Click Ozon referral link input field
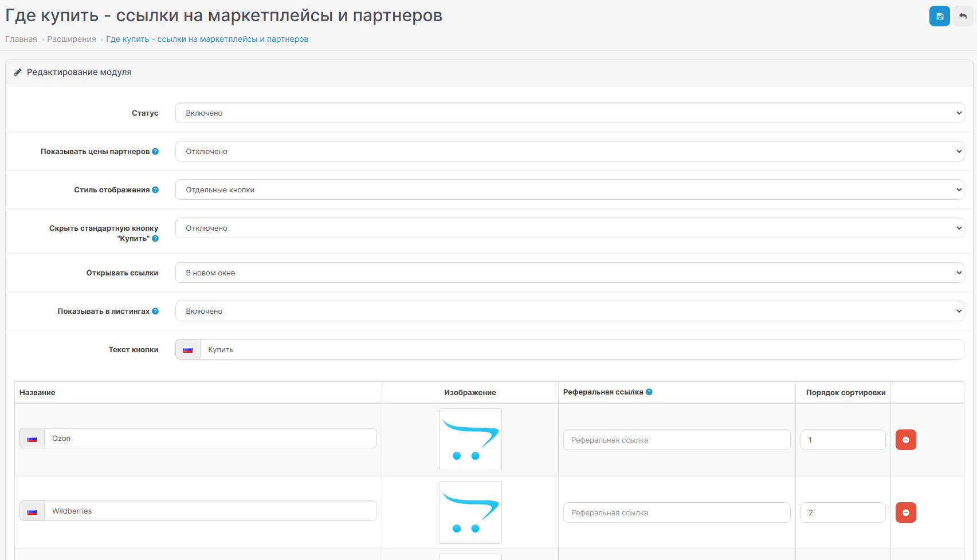 coord(677,440)
